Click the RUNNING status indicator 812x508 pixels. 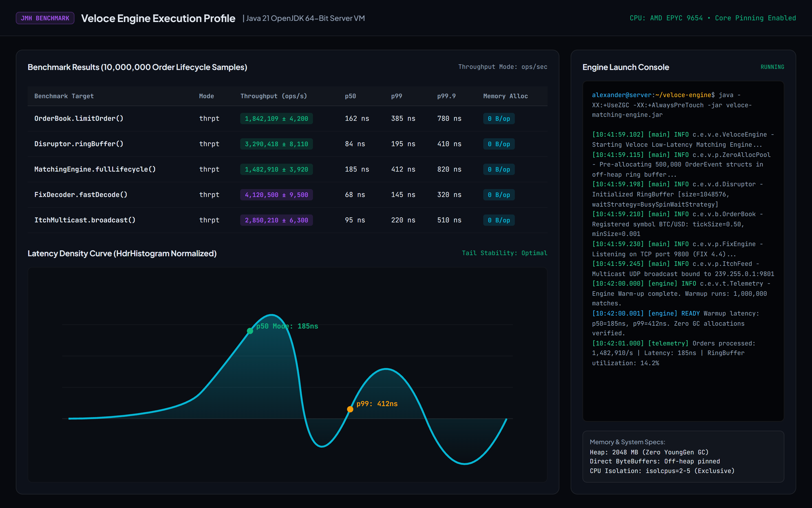pos(773,67)
